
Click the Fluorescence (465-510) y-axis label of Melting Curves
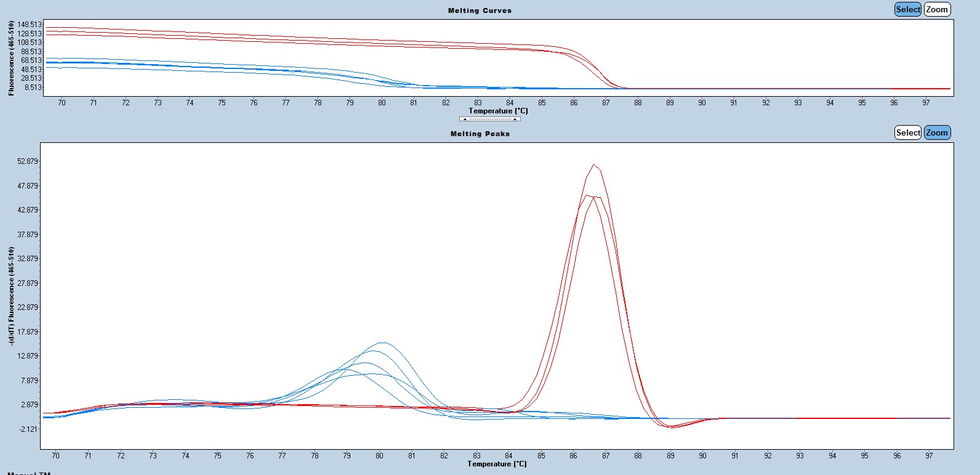coord(11,58)
